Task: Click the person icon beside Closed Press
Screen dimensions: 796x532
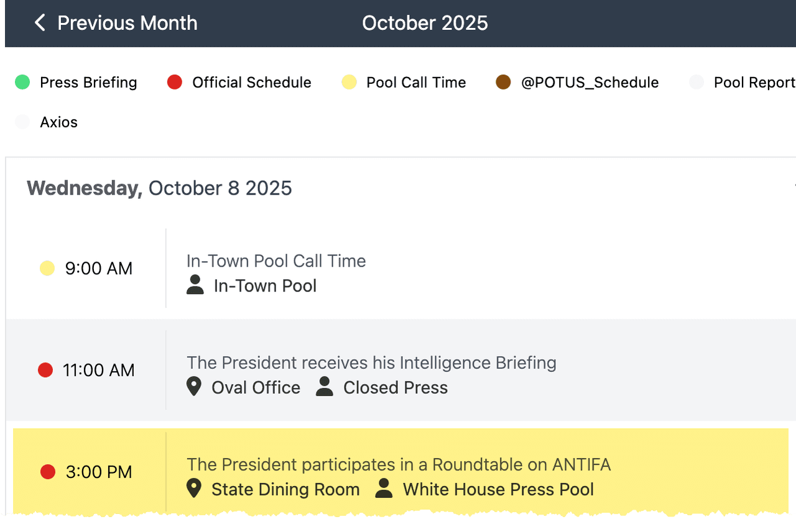Action: [324, 387]
